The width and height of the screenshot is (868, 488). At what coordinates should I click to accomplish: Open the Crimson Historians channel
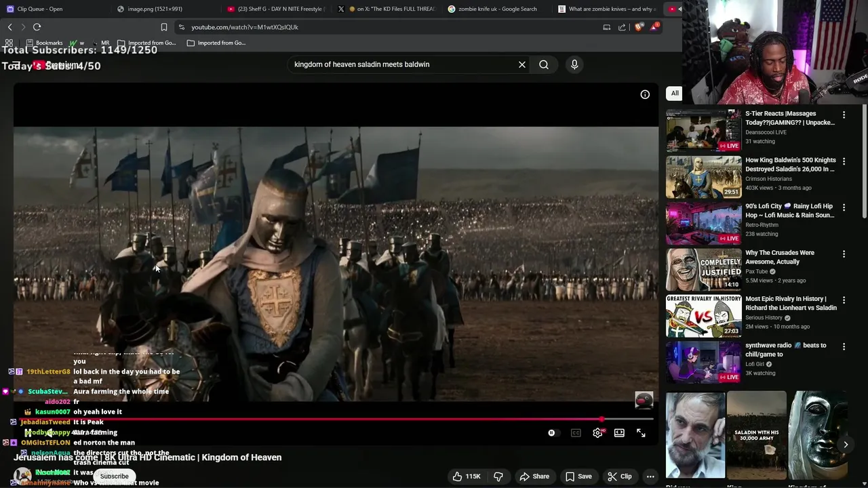click(x=768, y=179)
